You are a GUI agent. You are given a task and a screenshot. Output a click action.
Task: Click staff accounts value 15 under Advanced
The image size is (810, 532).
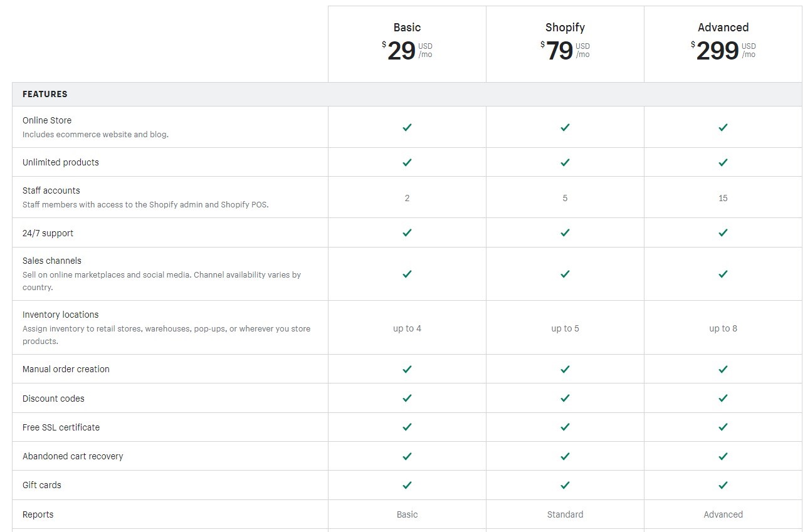tap(723, 198)
